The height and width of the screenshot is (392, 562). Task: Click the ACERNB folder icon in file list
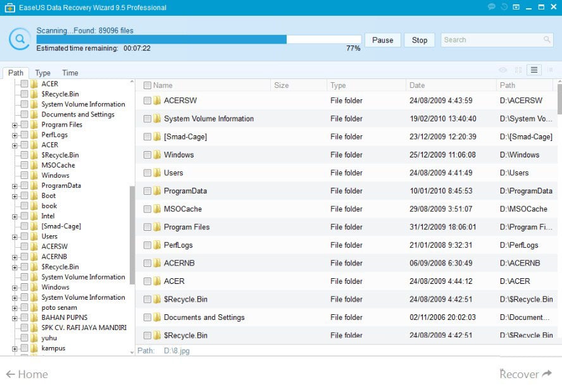(x=157, y=263)
